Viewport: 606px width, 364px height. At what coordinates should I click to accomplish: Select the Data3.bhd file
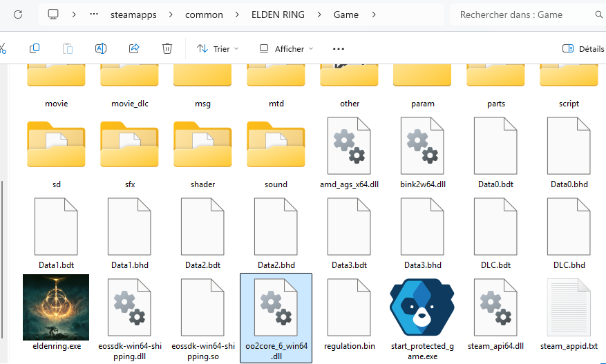click(422, 233)
